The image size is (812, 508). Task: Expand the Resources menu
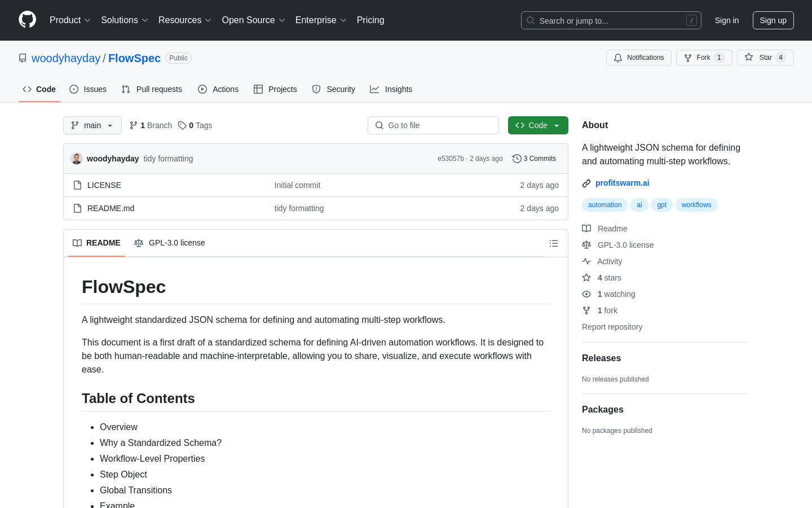point(185,20)
